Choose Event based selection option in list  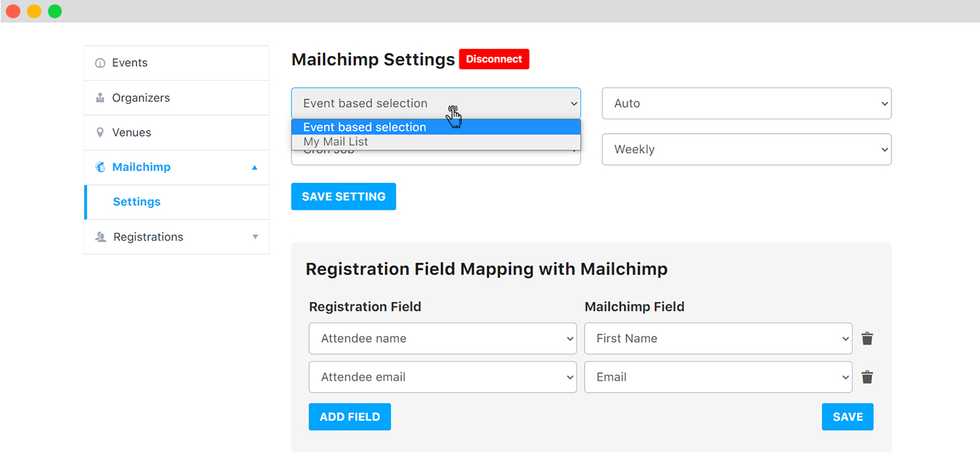(x=436, y=127)
